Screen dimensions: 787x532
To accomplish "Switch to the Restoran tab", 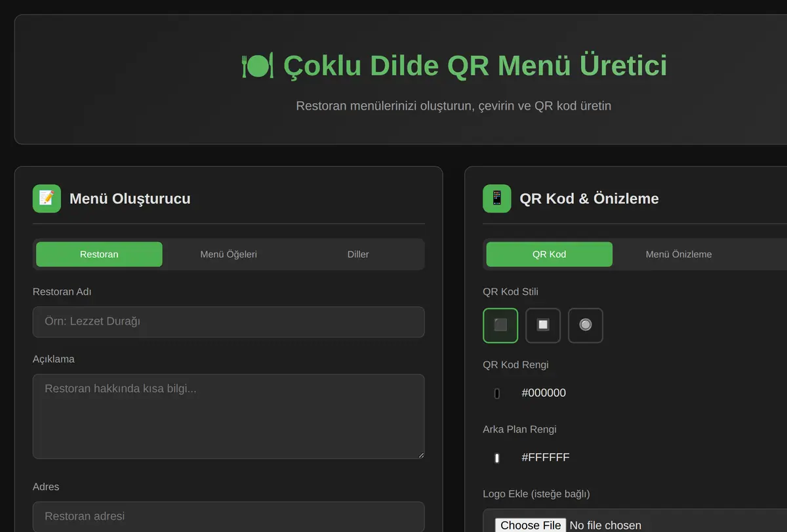I will [99, 255].
